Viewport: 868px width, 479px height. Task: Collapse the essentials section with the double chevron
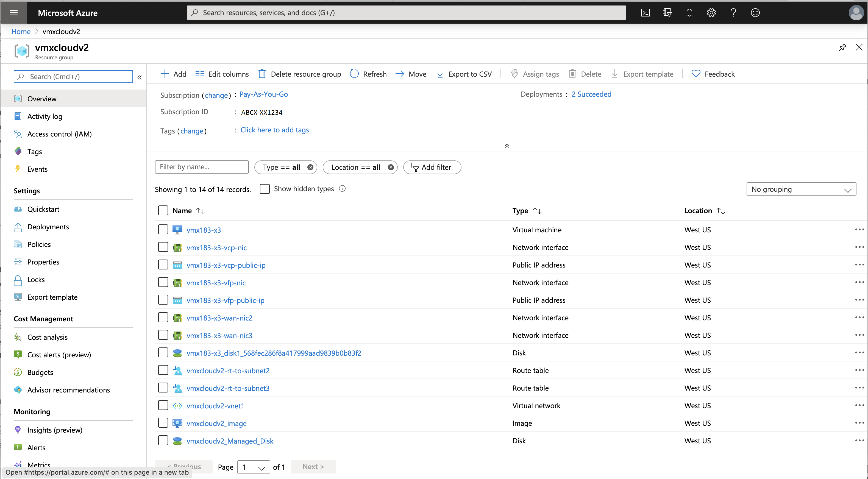pyautogui.click(x=507, y=146)
